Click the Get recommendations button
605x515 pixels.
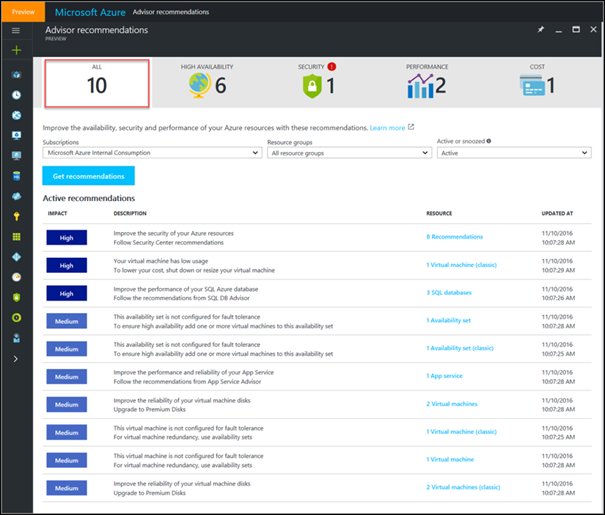tap(88, 176)
